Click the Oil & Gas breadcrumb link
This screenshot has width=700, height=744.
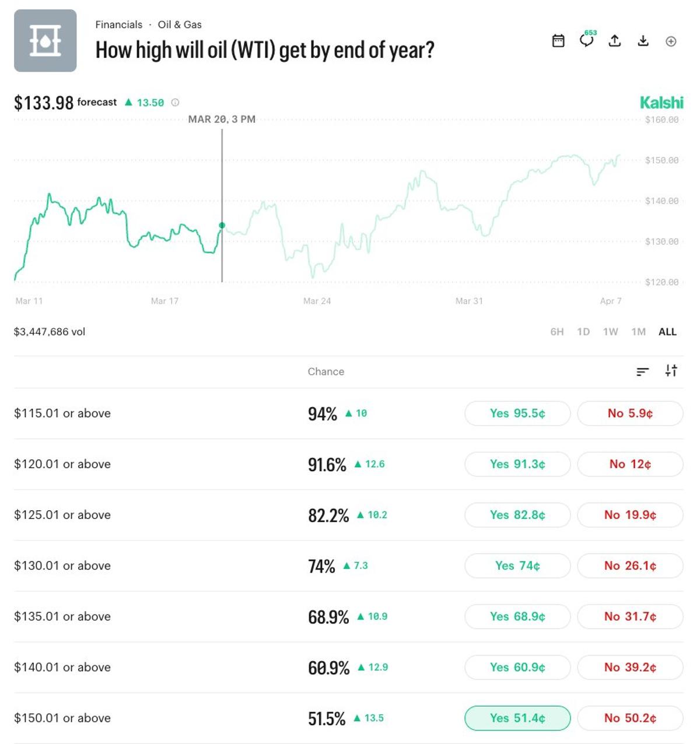pos(179,24)
